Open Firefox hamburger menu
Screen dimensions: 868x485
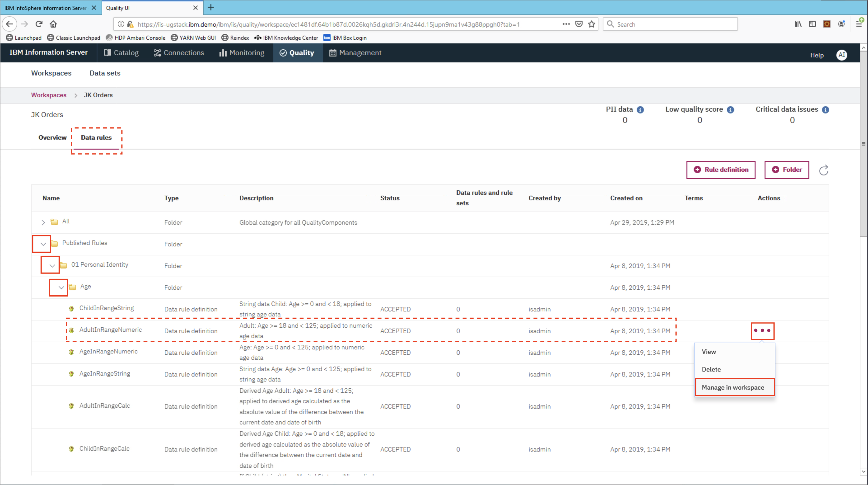(x=859, y=24)
